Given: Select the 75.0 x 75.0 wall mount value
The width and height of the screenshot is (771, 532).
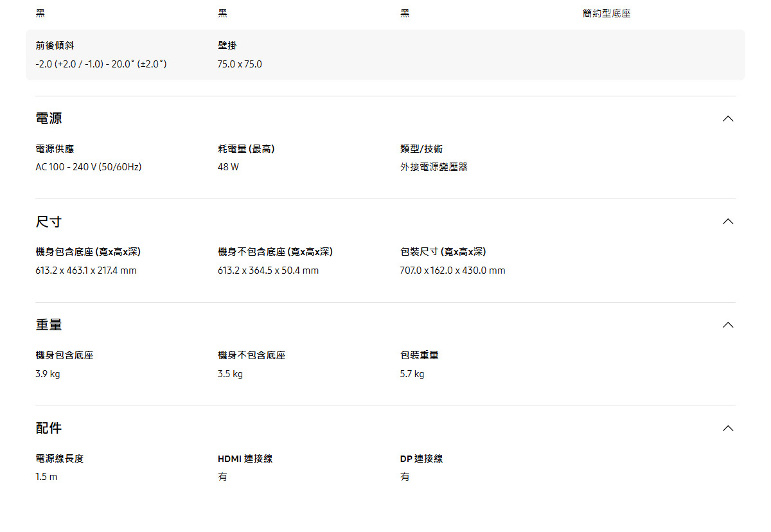Looking at the screenshot, I should [x=240, y=64].
